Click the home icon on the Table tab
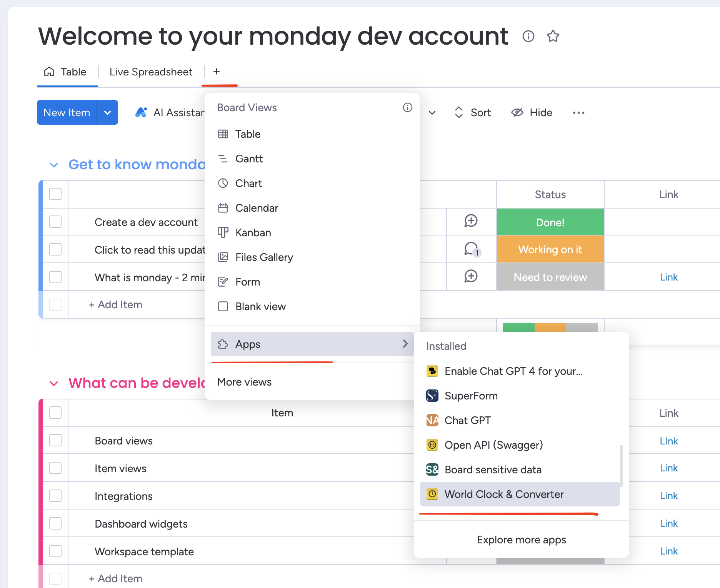 coord(49,72)
